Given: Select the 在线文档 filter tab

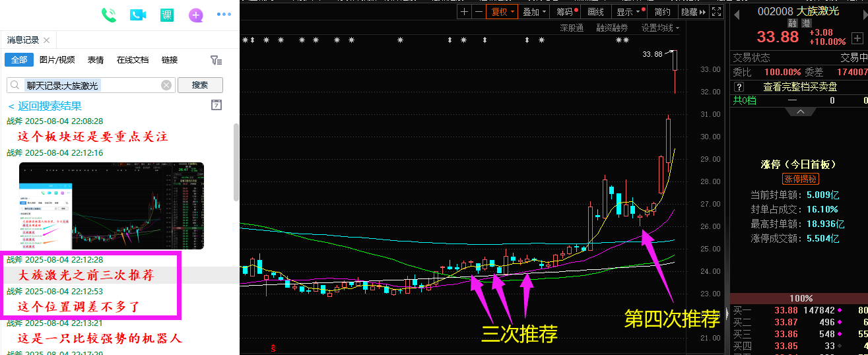Looking at the screenshot, I should click(x=133, y=60).
